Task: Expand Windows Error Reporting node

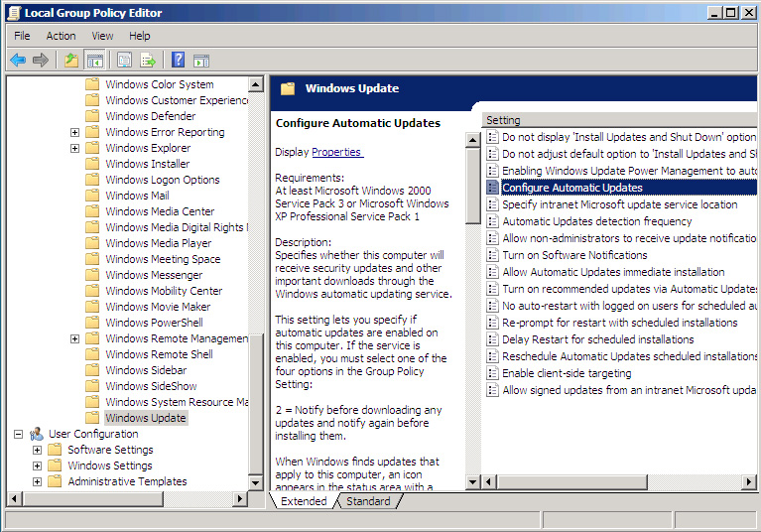Action: click(74, 133)
